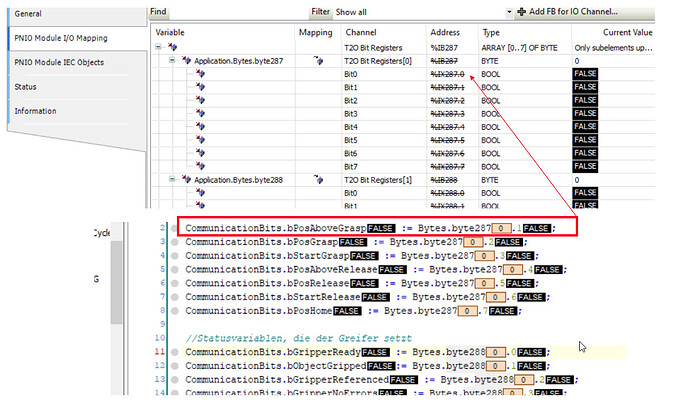Viewport: 690px width, 404px height.
Task: Click the mapping icon in byte288 row
Action: coord(318,179)
